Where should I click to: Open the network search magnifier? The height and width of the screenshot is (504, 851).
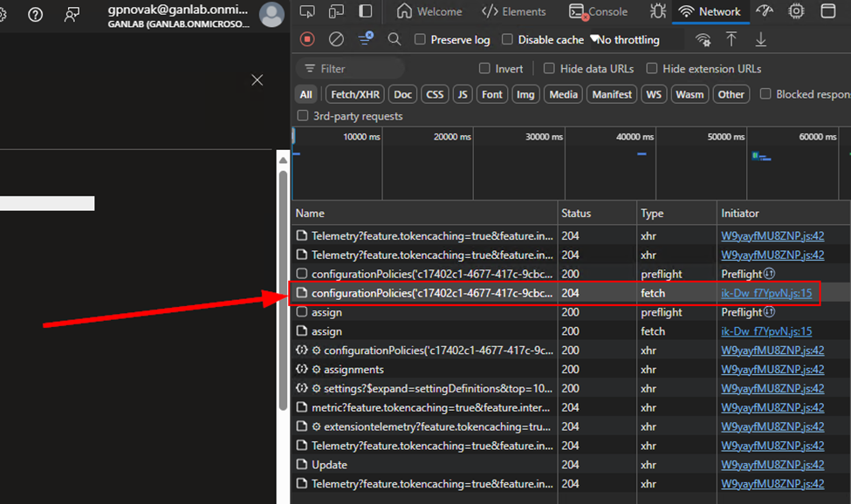pyautogui.click(x=395, y=39)
